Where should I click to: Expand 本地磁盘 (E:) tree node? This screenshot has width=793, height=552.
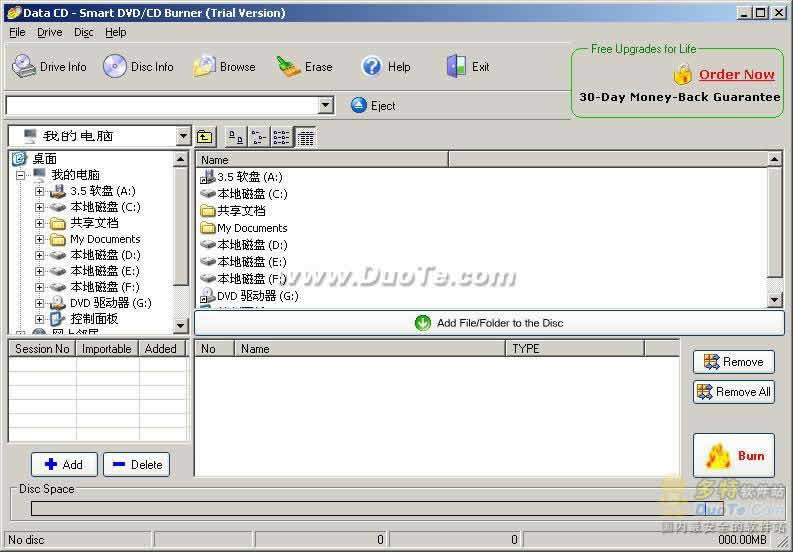click(39, 271)
